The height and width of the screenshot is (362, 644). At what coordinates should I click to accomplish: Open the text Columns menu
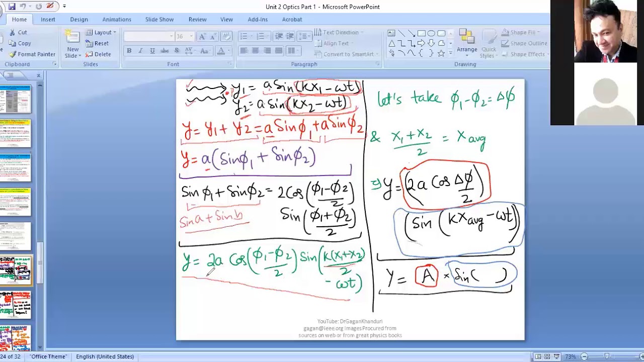292,51
